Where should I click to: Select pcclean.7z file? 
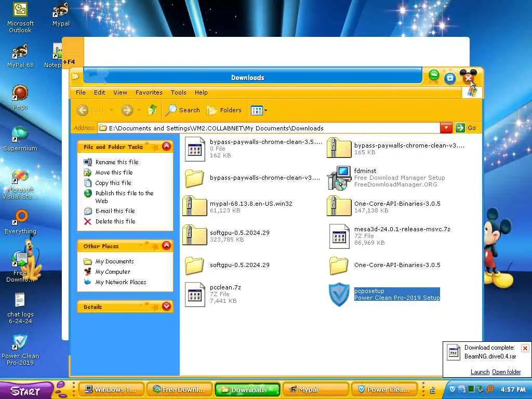coord(213,294)
